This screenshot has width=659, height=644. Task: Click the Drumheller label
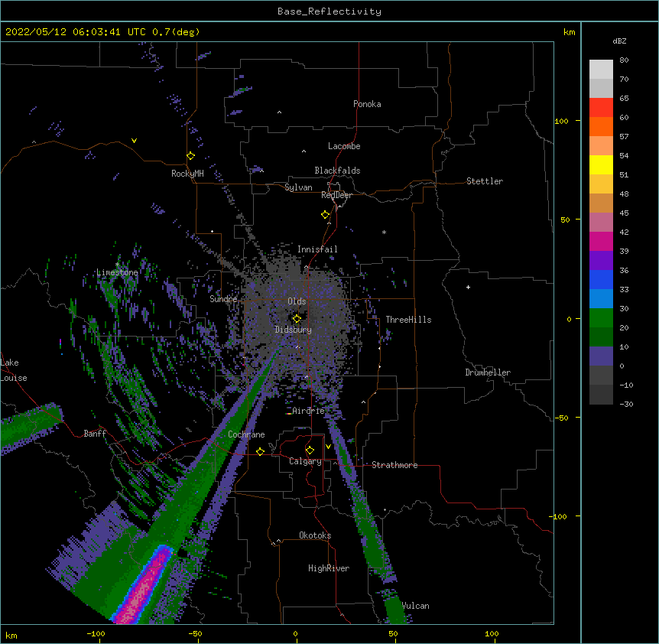488,372
